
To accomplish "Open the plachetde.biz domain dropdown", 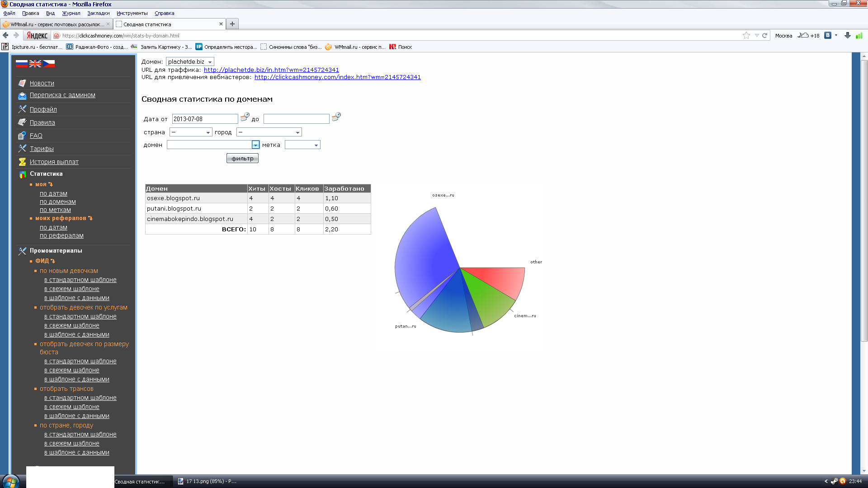I will coord(190,61).
